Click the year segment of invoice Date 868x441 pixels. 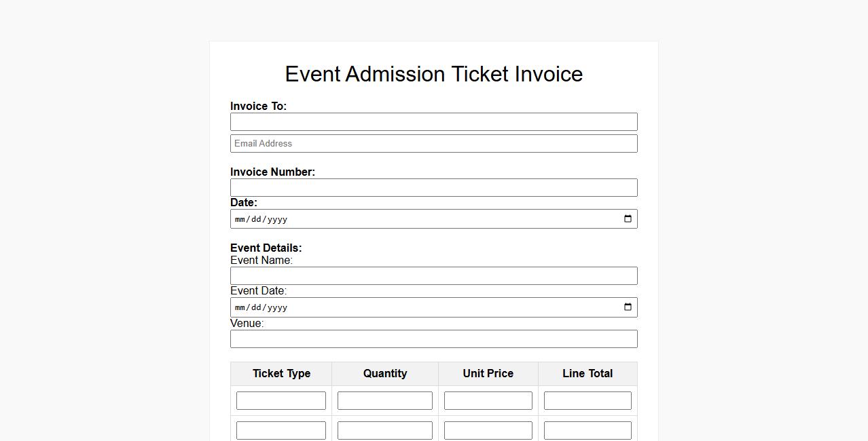coord(278,219)
